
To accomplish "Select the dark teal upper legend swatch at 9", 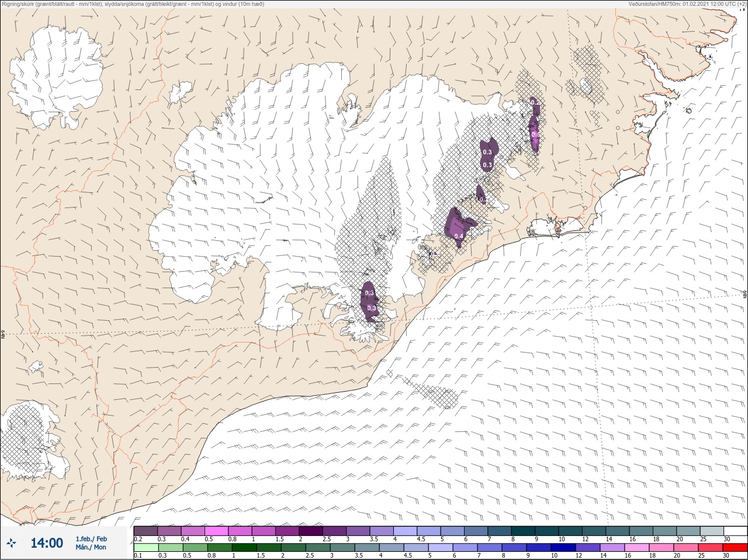I will [x=547, y=531].
